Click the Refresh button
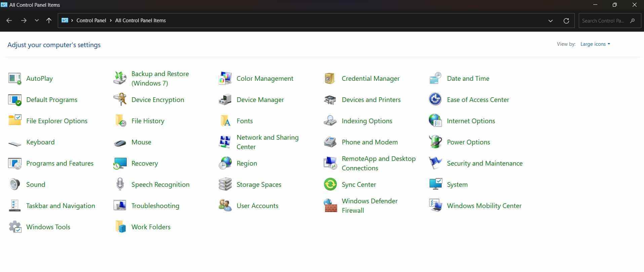 (566, 21)
